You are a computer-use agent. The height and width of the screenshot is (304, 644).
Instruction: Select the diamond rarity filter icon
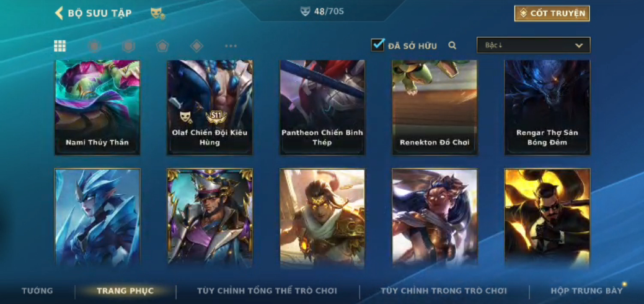click(x=196, y=46)
